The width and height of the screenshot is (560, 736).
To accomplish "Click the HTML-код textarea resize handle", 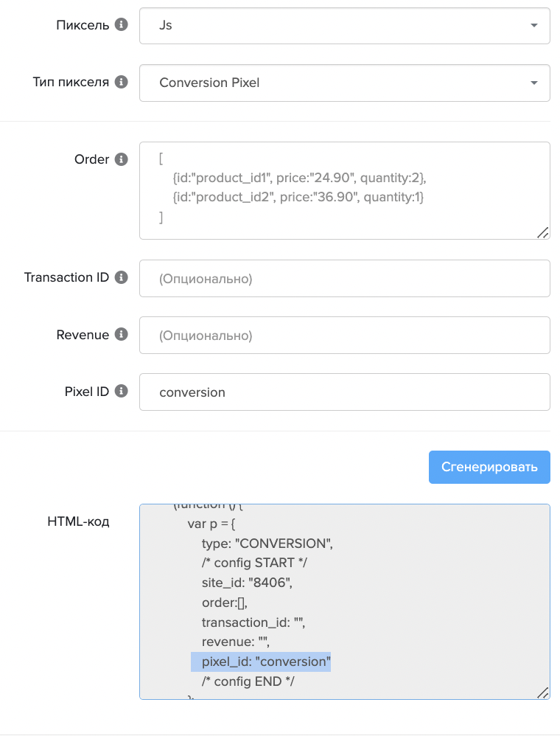I will pyautogui.click(x=542, y=692).
